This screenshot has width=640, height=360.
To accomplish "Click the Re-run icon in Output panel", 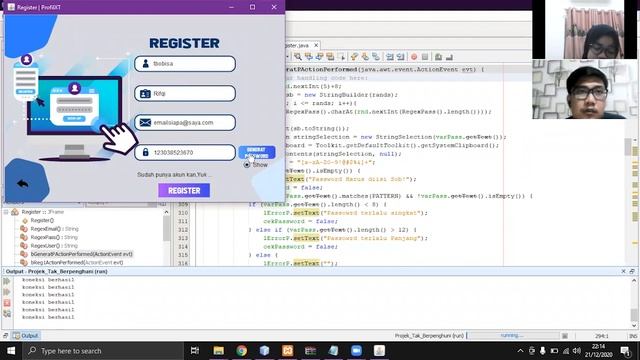I will point(7,281).
